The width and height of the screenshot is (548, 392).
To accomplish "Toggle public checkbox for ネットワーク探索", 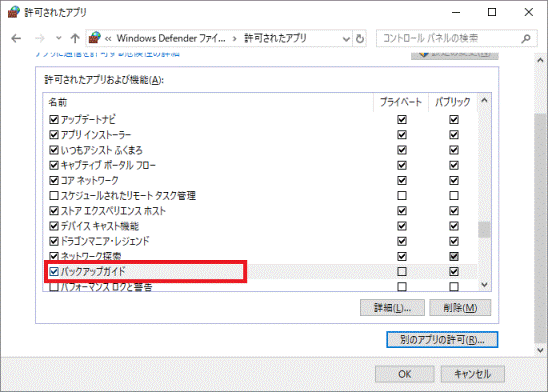I will pos(454,256).
